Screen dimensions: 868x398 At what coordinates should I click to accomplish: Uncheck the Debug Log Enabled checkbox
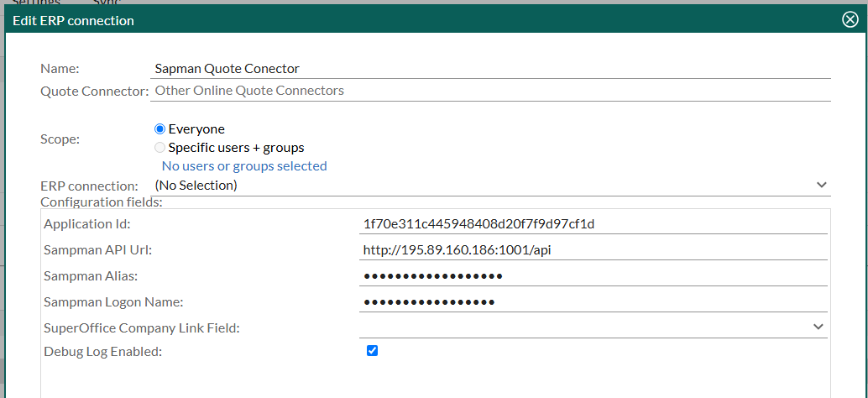(x=372, y=350)
